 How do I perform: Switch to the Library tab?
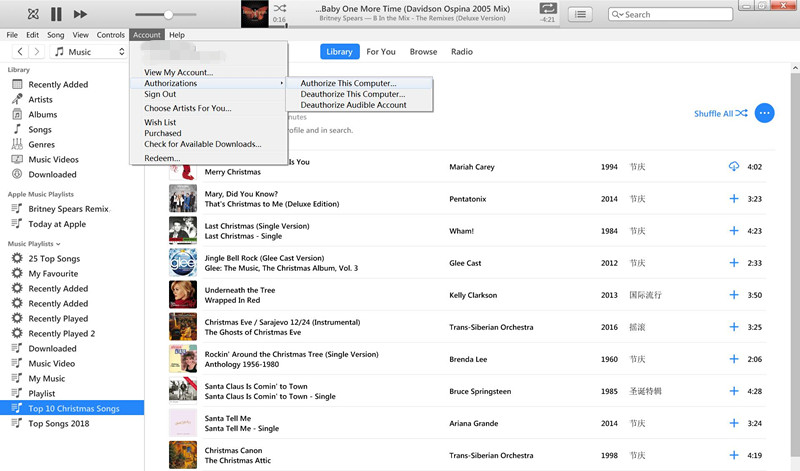point(339,52)
